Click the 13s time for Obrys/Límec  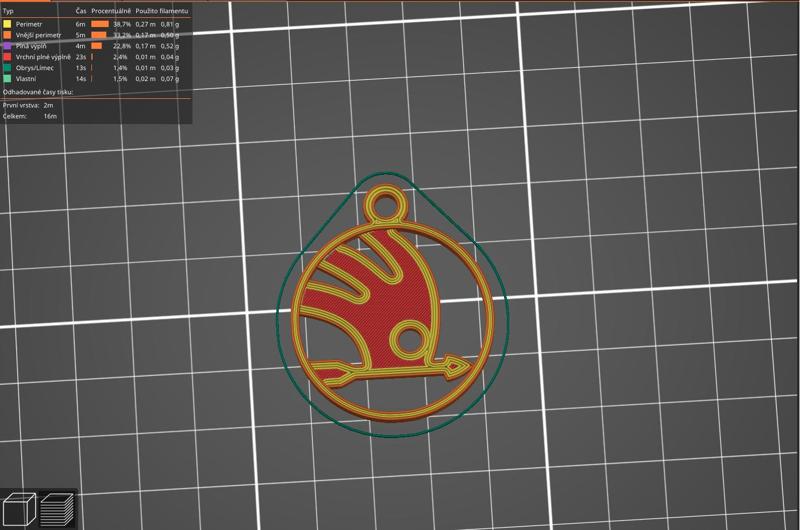81,68
